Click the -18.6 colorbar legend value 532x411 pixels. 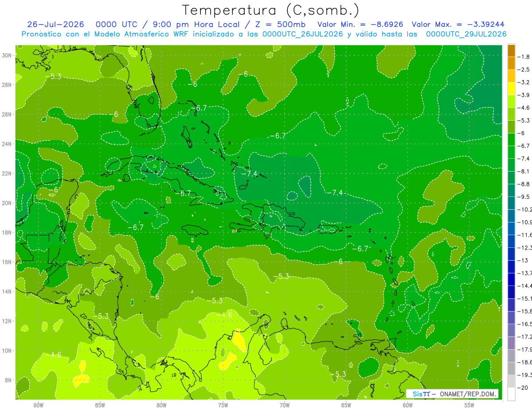524,362
